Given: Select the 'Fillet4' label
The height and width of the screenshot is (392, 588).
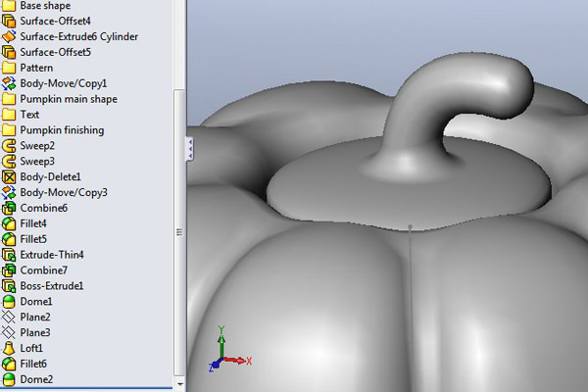Looking at the screenshot, I should 33,223.
